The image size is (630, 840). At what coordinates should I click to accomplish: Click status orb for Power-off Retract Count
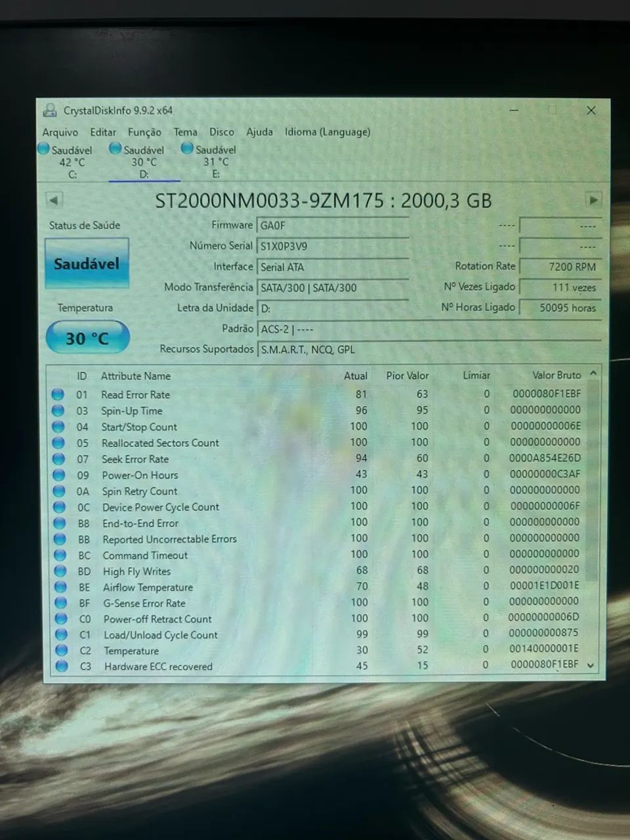[x=62, y=618]
